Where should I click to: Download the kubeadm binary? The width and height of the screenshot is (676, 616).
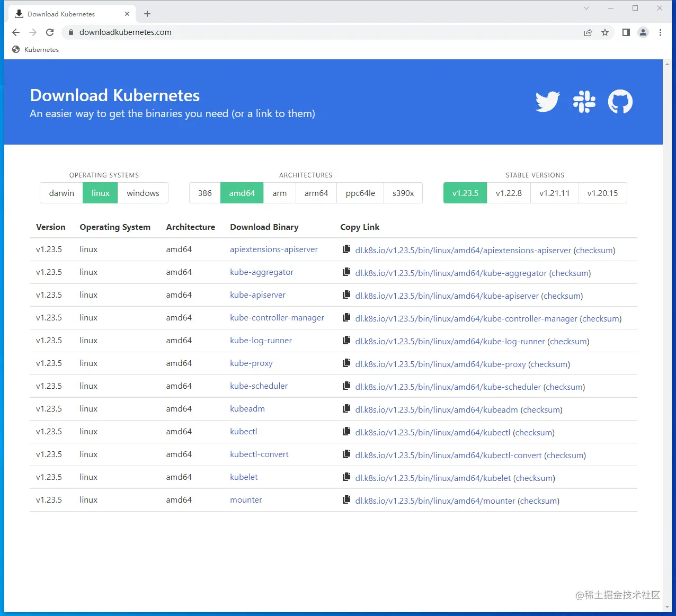(247, 408)
